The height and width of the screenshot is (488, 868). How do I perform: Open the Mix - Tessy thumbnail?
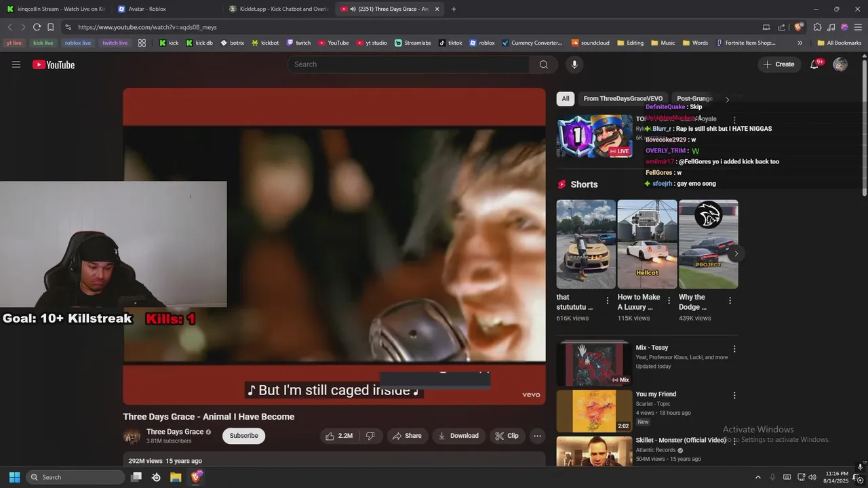(594, 364)
